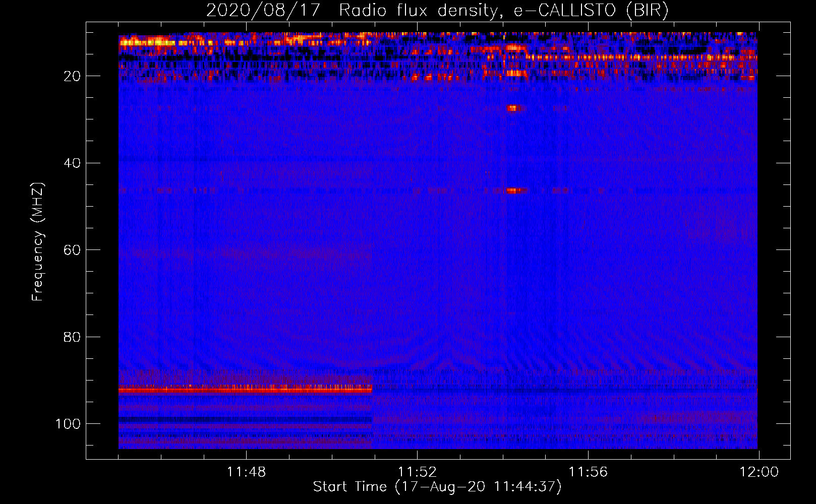Click the 11:56 time tick label

[588, 472]
